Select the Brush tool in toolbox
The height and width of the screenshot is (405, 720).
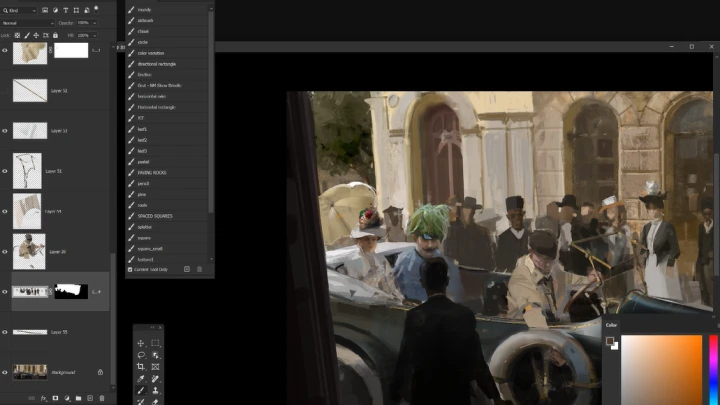[141, 390]
